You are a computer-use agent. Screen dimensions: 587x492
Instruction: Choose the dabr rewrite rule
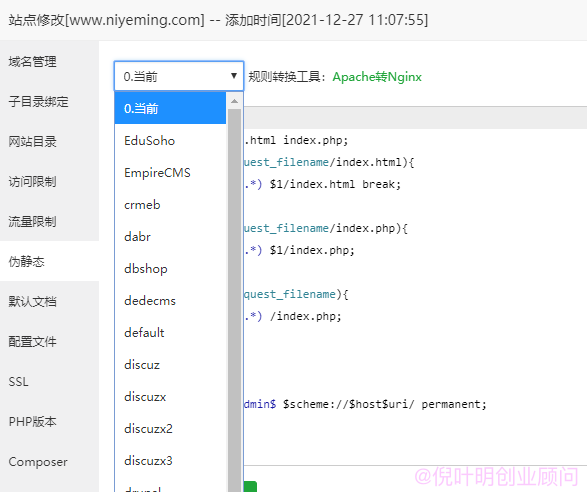(170, 237)
